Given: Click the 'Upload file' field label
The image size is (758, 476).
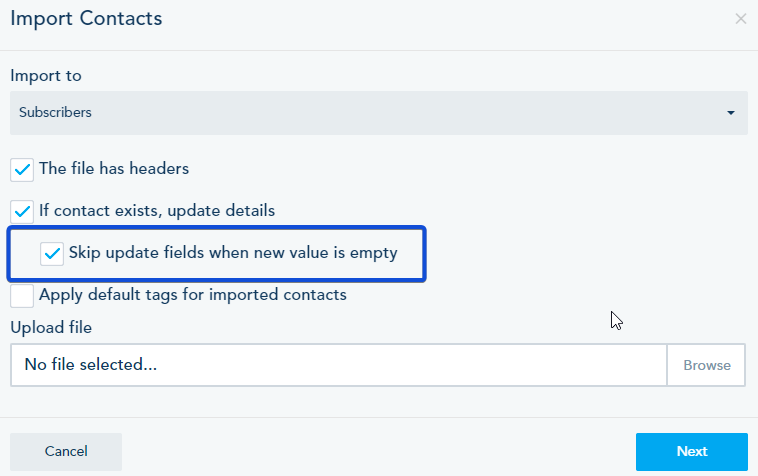Looking at the screenshot, I should point(51,327).
